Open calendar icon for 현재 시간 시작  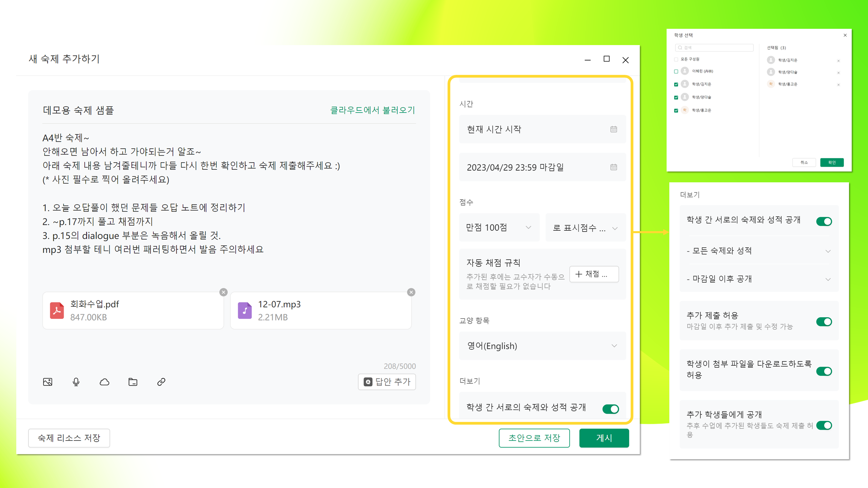coord(614,129)
